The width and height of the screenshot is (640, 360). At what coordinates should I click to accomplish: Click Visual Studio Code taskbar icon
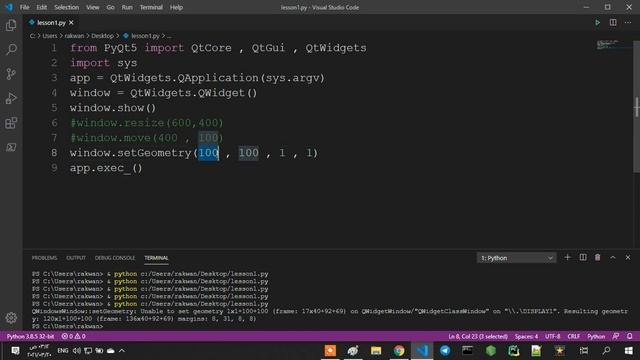422,351
